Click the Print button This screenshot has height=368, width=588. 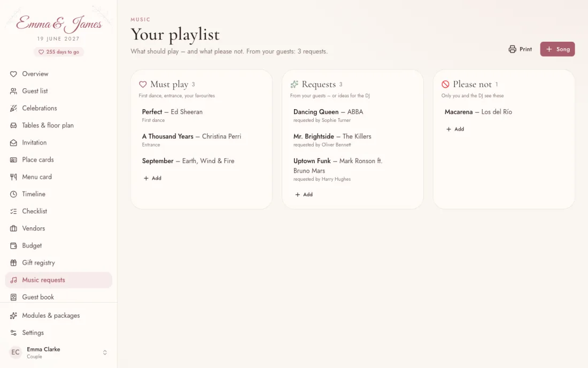click(520, 49)
